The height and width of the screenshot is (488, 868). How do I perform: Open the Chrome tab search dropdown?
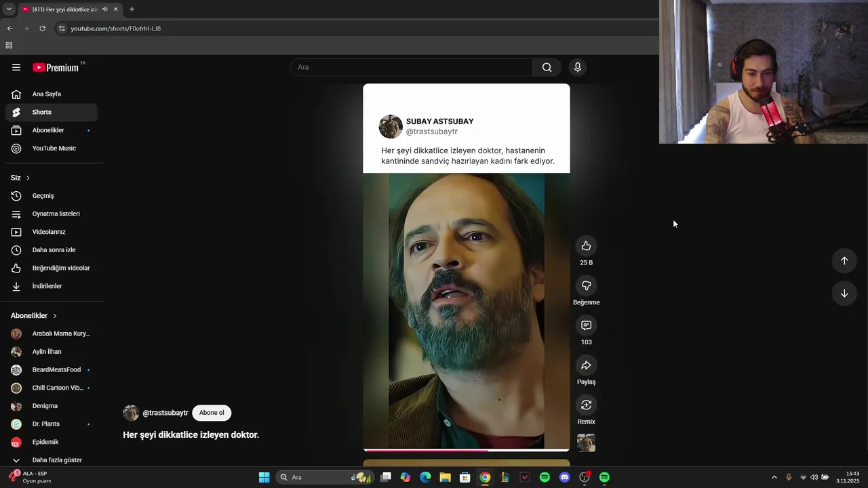[9, 9]
